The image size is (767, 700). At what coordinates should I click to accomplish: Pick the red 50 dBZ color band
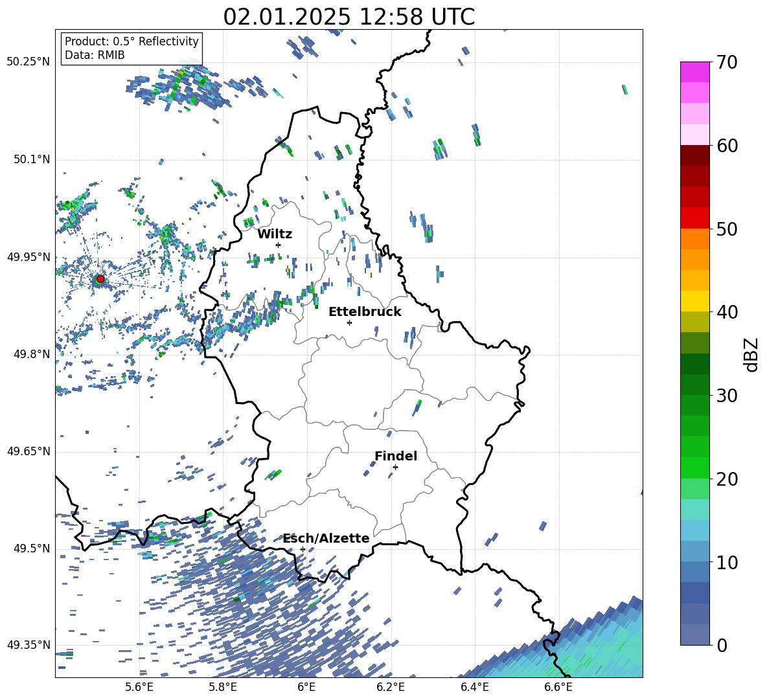point(694,218)
